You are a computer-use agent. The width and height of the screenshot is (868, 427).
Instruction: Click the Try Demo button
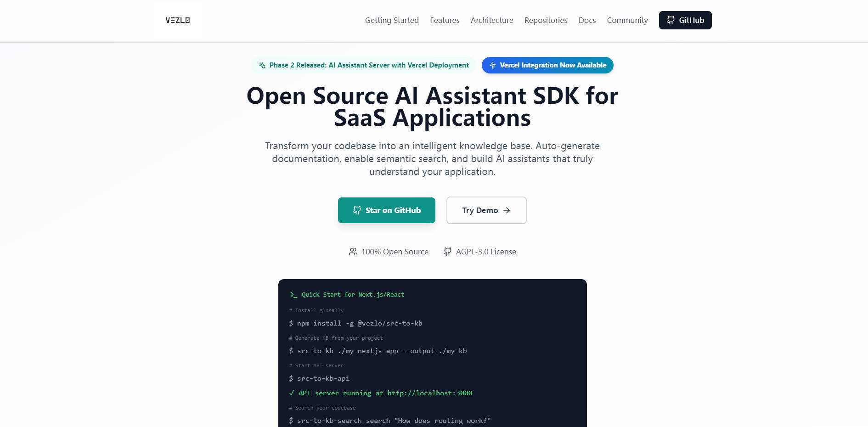tap(486, 210)
